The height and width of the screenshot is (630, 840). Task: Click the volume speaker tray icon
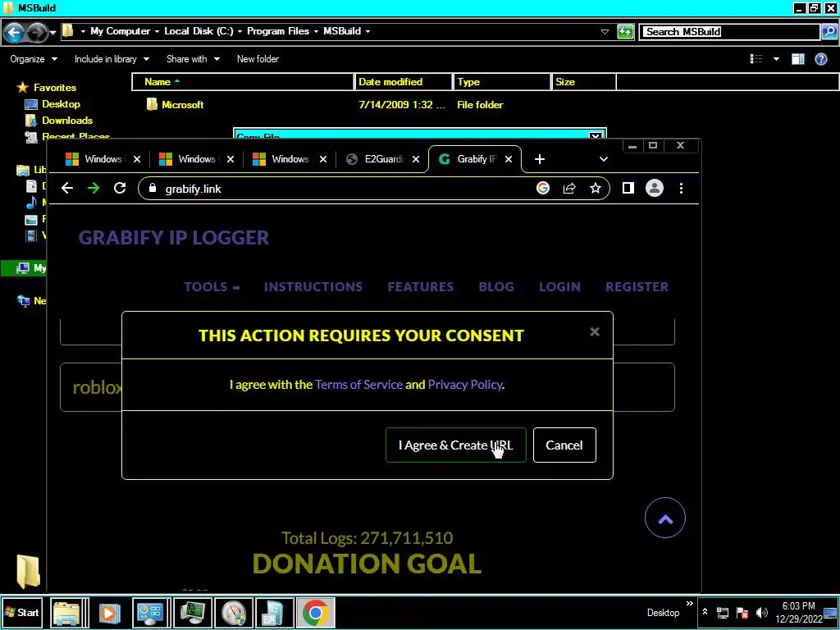pyautogui.click(x=762, y=612)
